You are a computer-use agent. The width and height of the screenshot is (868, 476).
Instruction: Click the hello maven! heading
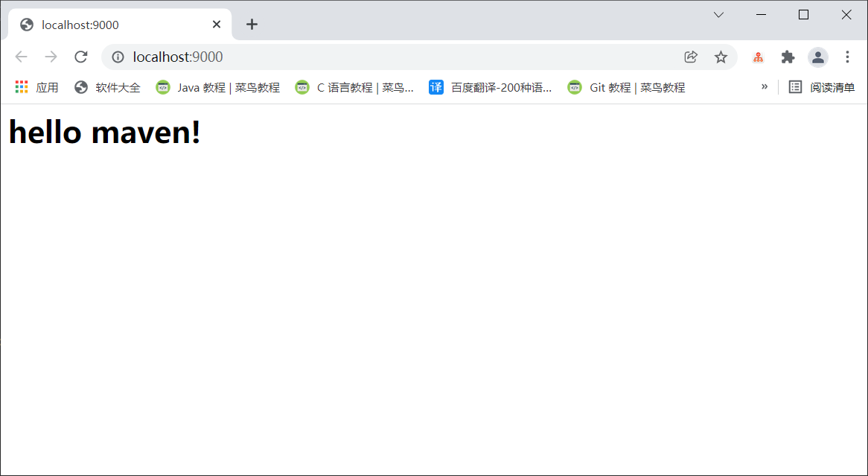coord(105,133)
